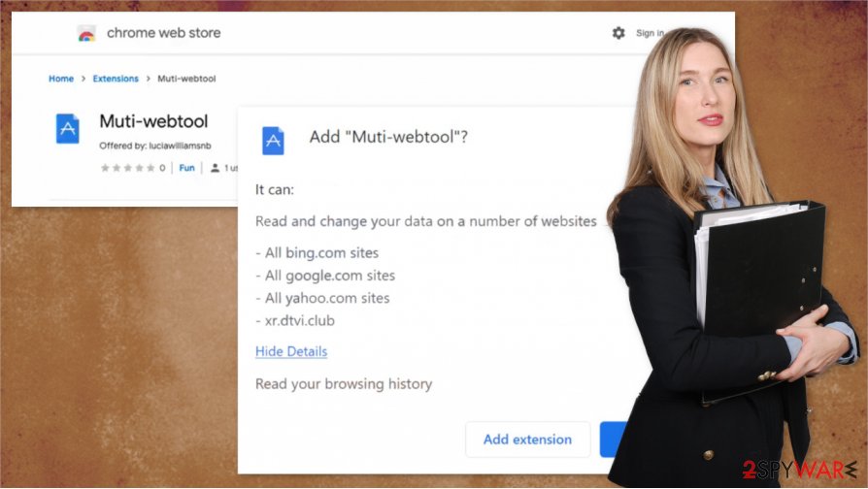Click Sign in link
This screenshot has width=868, height=489.
pos(650,33)
